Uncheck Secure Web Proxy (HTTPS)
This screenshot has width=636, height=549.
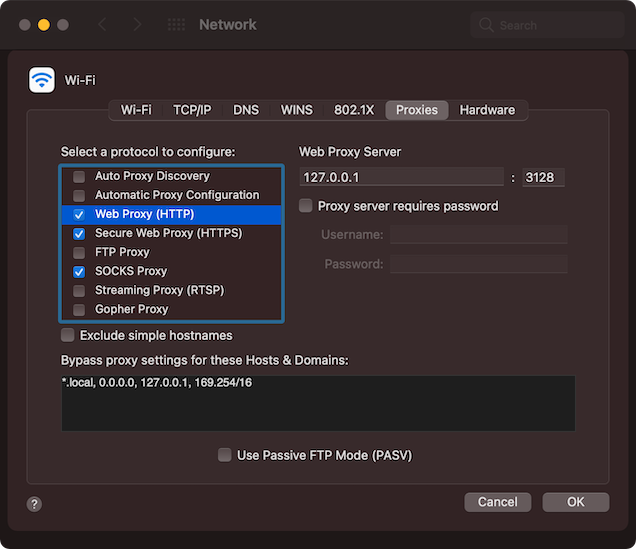point(79,233)
